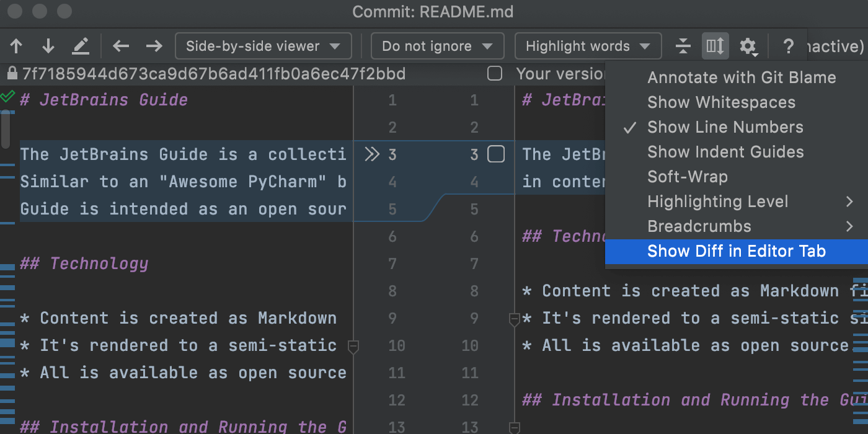
Task: Select Annotate with Git Blame
Action: pos(737,77)
